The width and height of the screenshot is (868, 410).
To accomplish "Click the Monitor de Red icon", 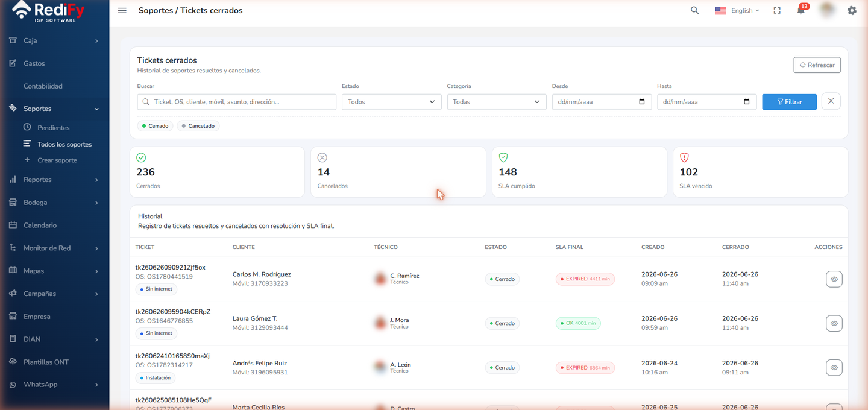I will click(x=13, y=248).
